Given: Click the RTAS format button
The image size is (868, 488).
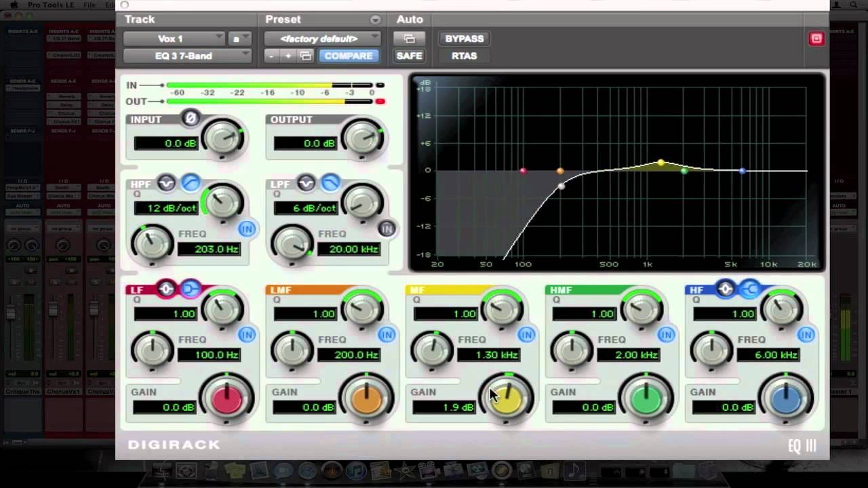Looking at the screenshot, I should [465, 56].
